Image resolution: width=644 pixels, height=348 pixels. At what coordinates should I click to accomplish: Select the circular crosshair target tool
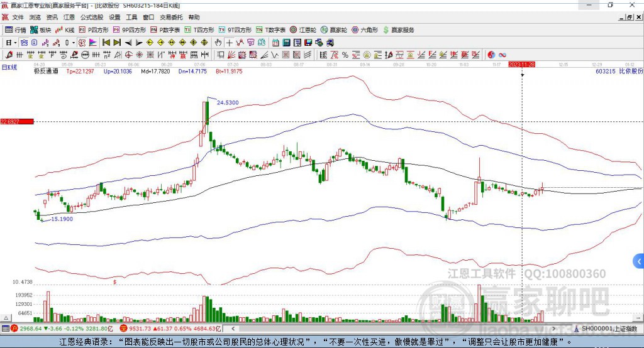point(128,55)
